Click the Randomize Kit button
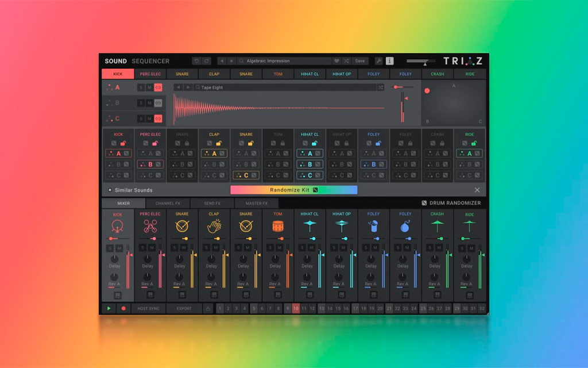This screenshot has width=588, height=368. pyautogui.click(x=293, y=190)
